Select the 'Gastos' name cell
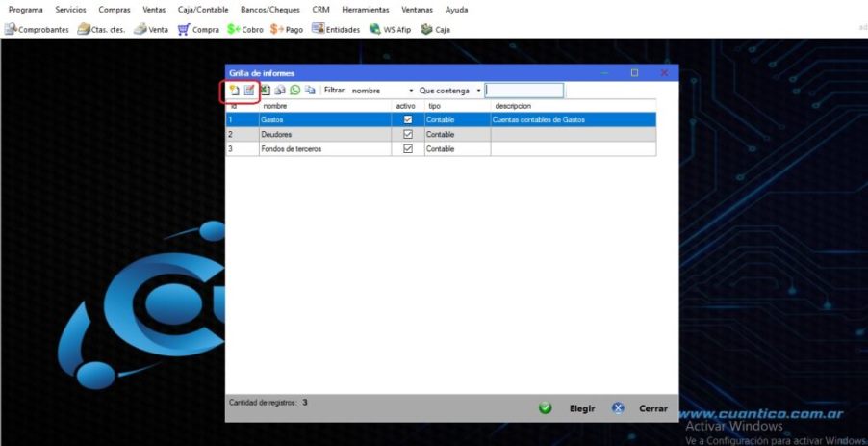 click(x=325, y=119)
